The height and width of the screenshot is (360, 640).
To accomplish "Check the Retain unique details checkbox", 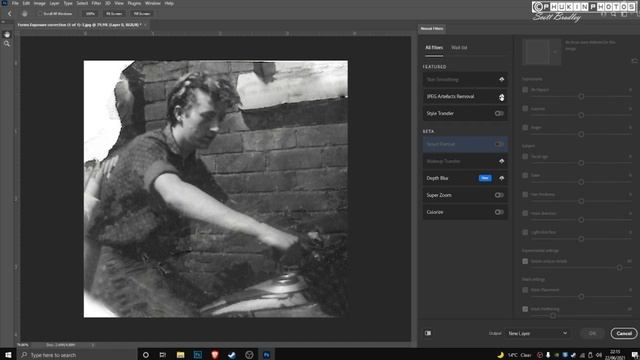I will click(525, 261).
